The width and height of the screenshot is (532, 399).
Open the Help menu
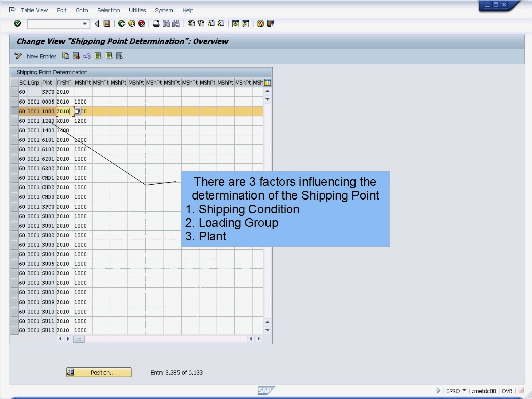coord(188,10)
